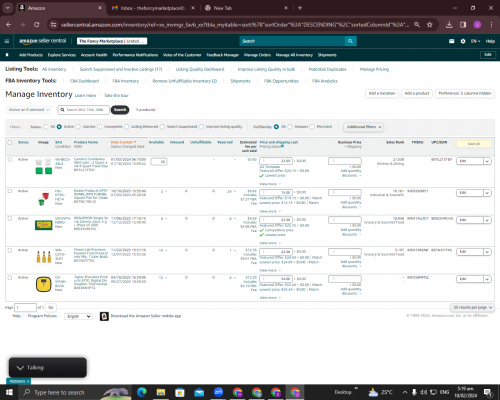The height and width of the screenshot is (400, 500).
Task: View site information icon in the address bar
Action: tap(53, 24)
